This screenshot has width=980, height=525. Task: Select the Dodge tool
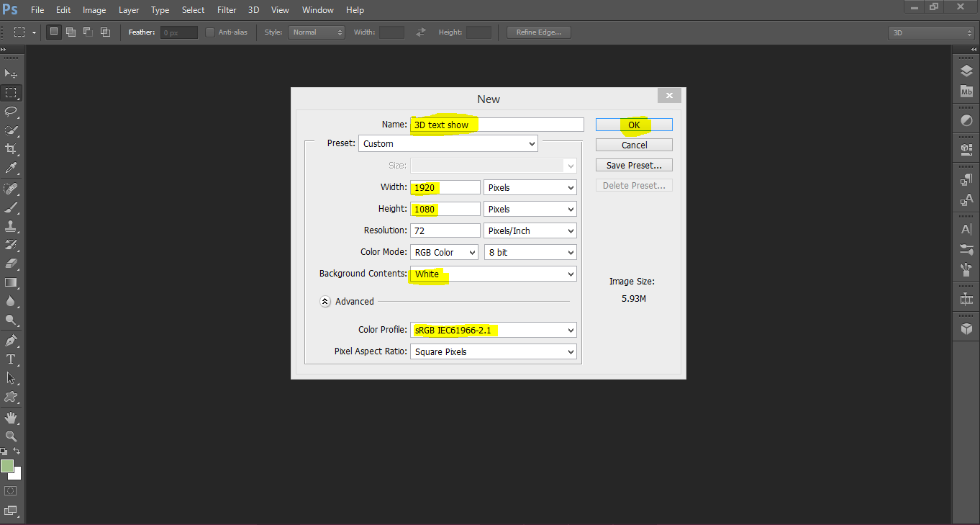pyautogui.click(x=11, y=320)
